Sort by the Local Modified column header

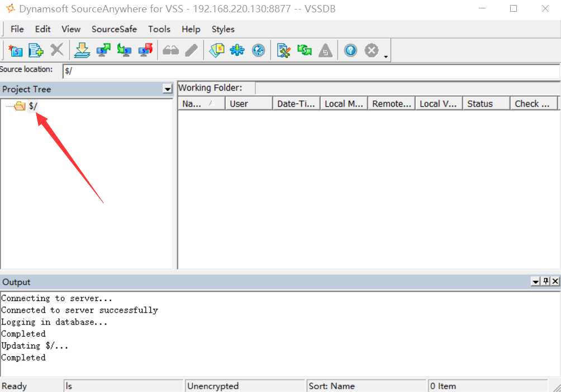pyautogui.click(x=344, y=103)
